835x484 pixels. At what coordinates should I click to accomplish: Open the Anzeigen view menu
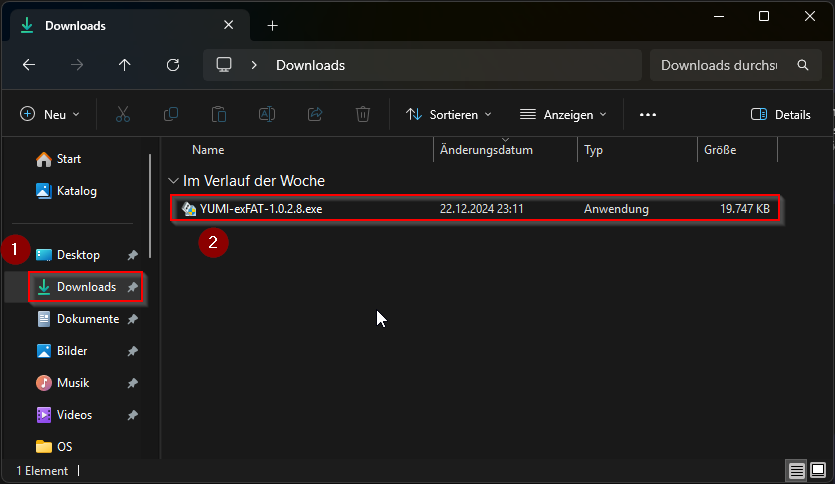[564, 114]
